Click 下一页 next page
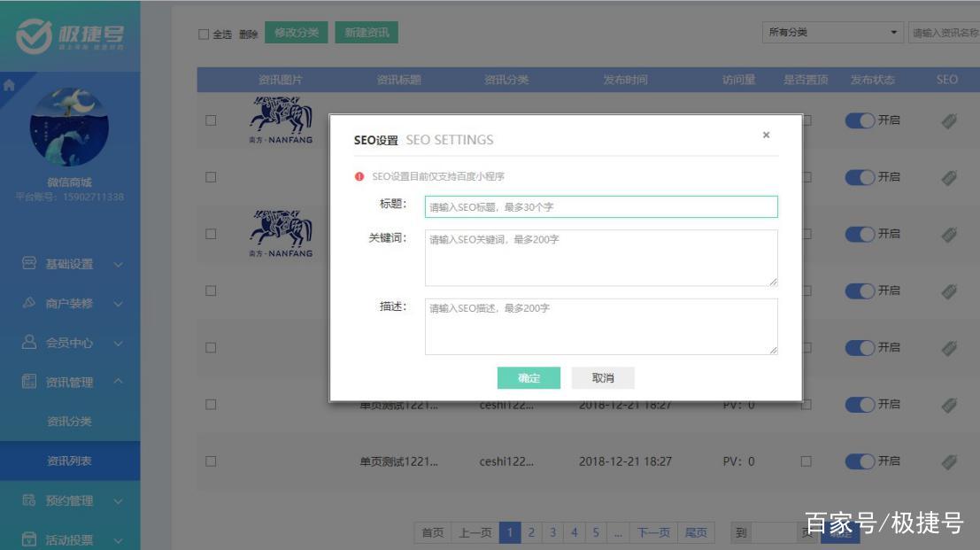The image size is (980, 550). pos(653,532)
